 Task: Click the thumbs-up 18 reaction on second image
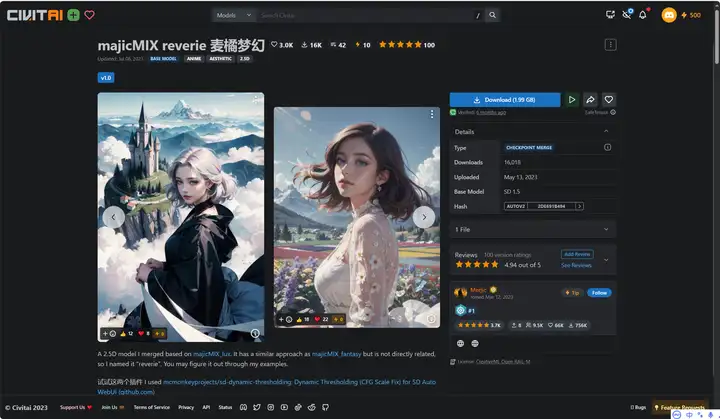(x=303, y=319)
